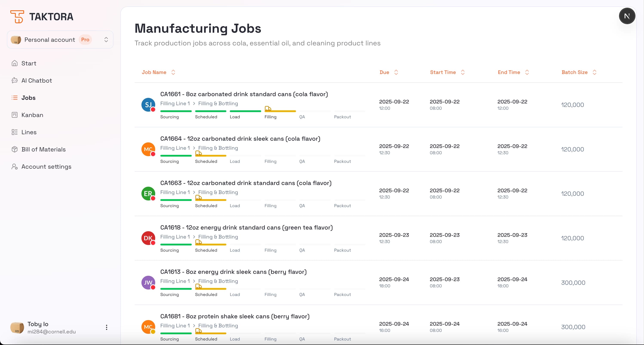
Task: Click the Scheduled progress segment of CA1681
Action: tap(210, 333)
